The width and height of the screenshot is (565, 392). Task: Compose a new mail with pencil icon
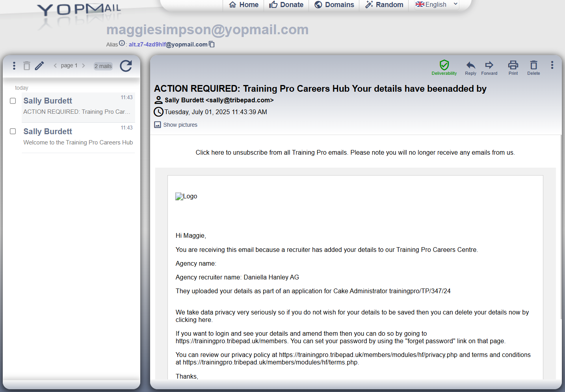pos(39,66)
